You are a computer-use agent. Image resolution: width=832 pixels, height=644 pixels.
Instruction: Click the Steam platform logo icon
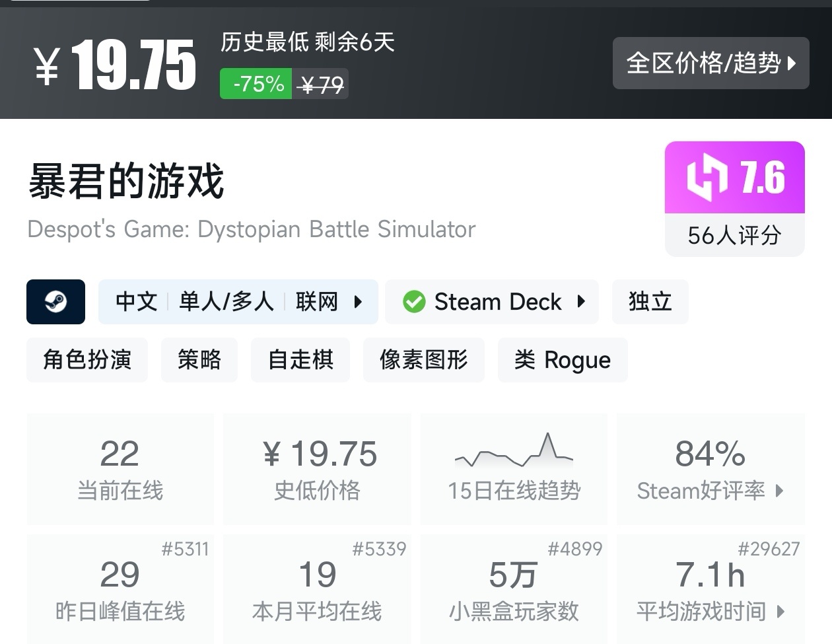click(x=55, y=302)
